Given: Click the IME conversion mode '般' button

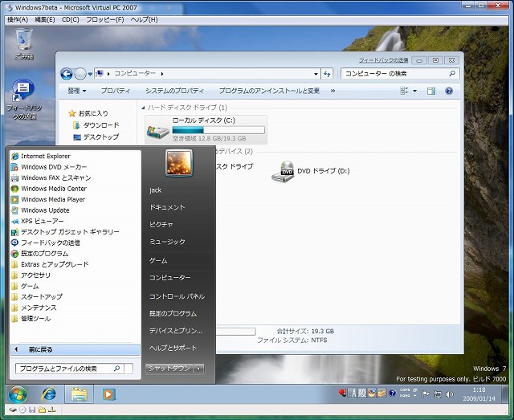Looking at the screenshot, I should click(362, 393).
